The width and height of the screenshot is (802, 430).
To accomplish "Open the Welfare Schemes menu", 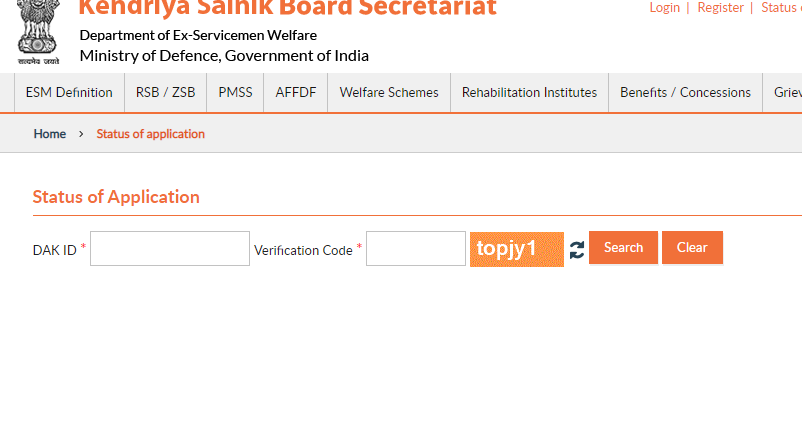I will click(x=389, y=93).
